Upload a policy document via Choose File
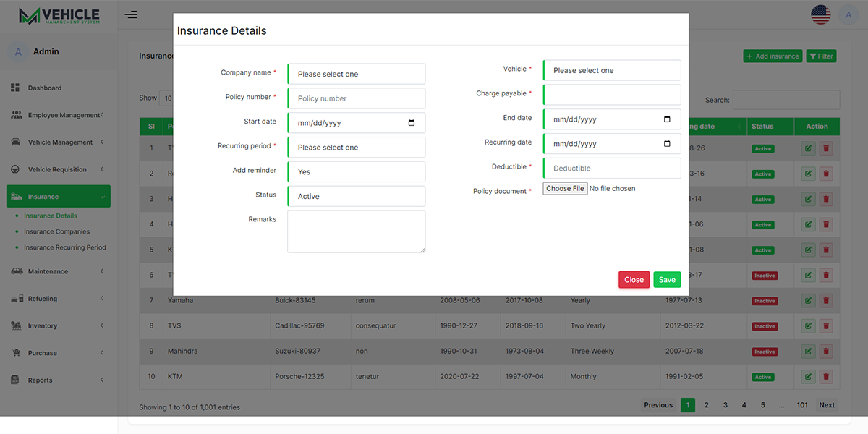 [x=564, y=187]
